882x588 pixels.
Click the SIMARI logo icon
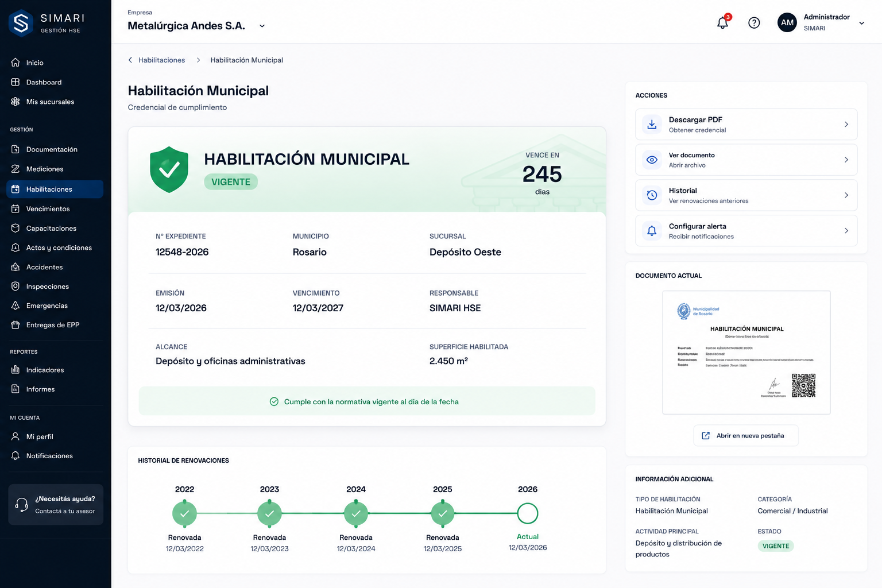(x=21, y=23)
